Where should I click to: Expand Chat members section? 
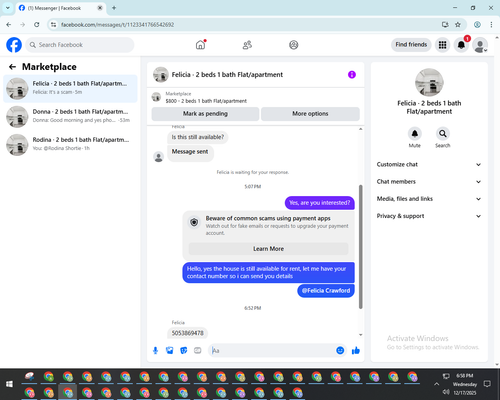[x=429, y=182]
